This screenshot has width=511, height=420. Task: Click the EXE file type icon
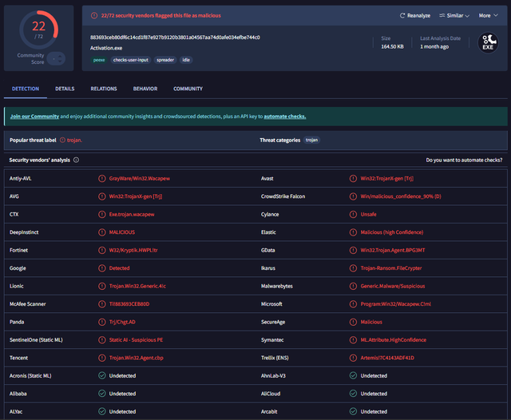[x=488, y=42]
